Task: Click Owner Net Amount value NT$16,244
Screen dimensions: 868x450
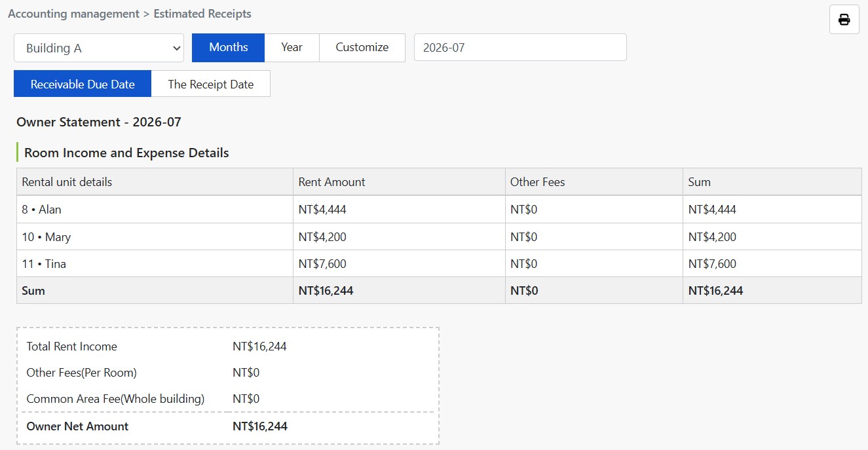Action: pyautogui.click(x=260, y=426)
